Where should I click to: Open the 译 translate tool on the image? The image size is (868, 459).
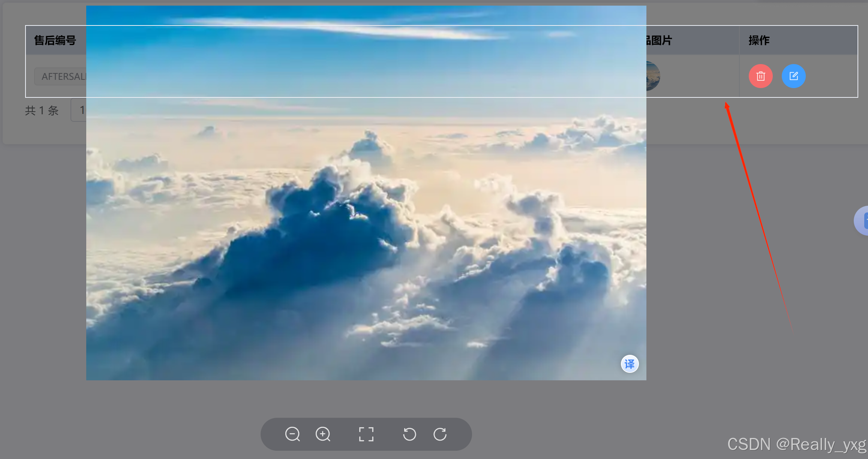pyautogui.click(x=630, y=364)
